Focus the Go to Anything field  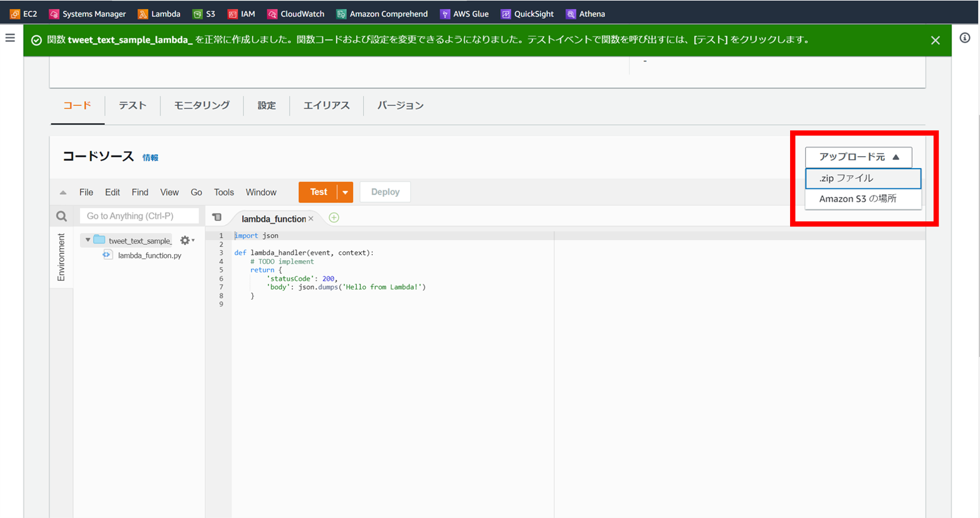(x=139, y=216)
